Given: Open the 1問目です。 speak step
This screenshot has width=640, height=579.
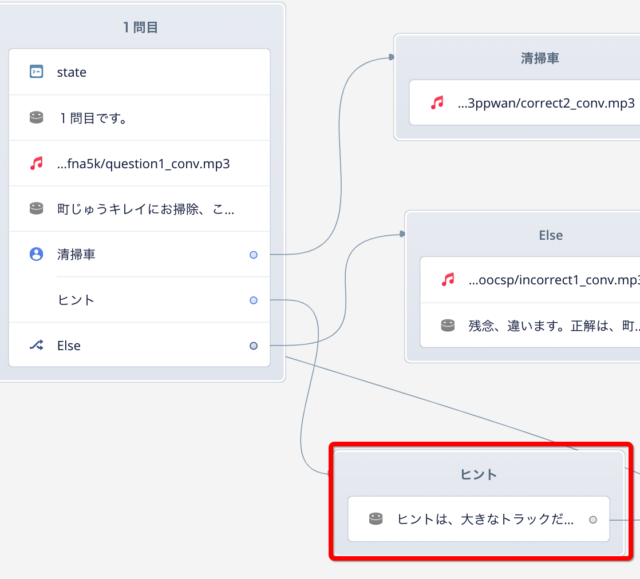Looking at the screenshot, I should tap(139, 118).
